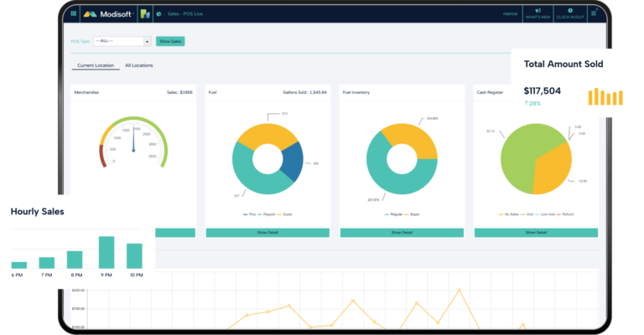This screenshot has height=335, width=644.
Task: Click the green store icon in header
Action: [x=143, y=13]
